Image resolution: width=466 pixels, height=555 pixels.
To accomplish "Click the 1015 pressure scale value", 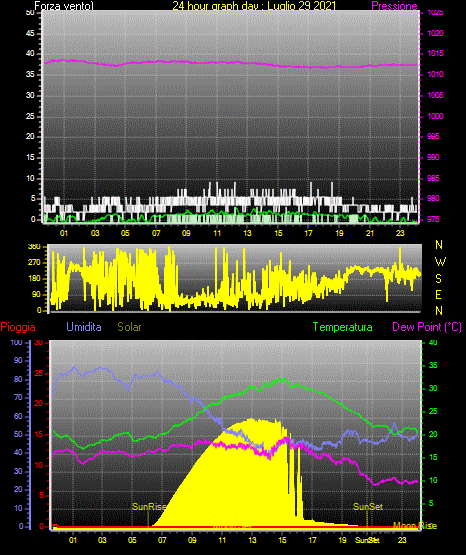I will coord(435,53).
